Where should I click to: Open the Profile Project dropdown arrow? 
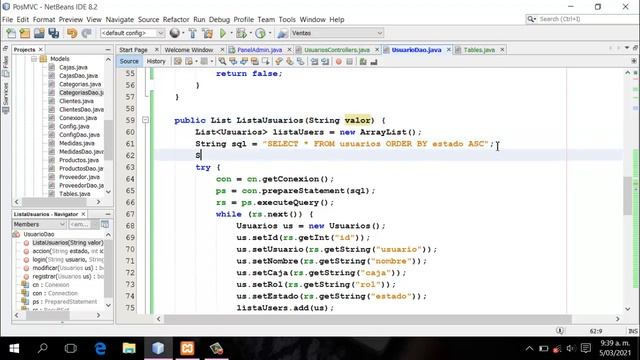(x=270, y=33)
